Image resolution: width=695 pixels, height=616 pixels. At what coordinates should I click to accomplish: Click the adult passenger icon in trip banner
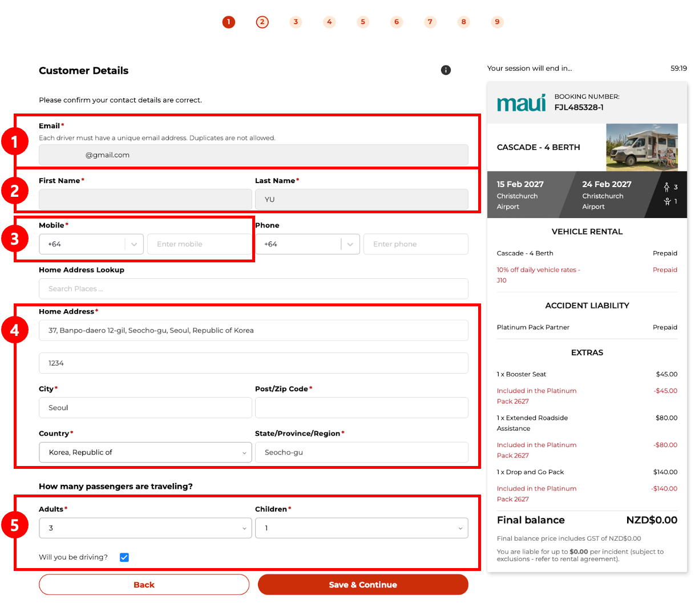(x=666, y=187)
